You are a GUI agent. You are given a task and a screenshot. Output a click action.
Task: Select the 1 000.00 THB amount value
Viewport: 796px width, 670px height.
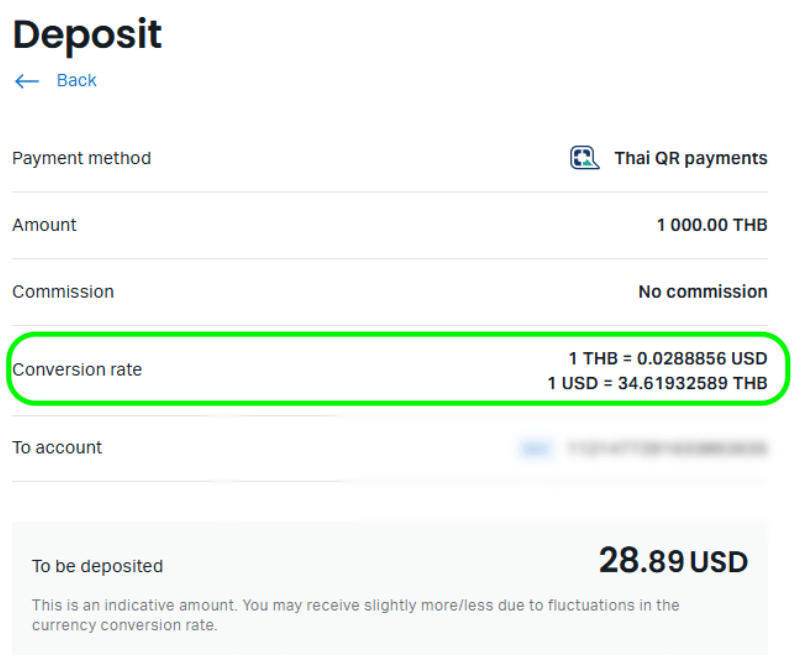712,225
